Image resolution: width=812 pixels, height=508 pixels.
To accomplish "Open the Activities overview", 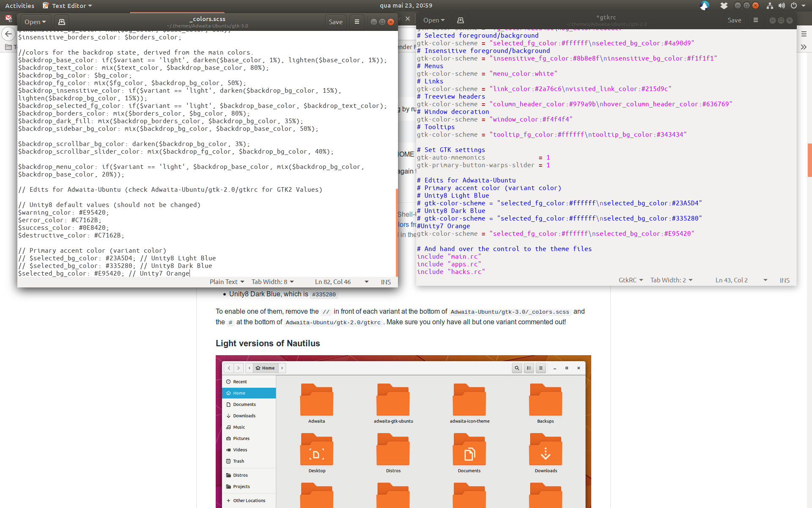I will [19, 6].
